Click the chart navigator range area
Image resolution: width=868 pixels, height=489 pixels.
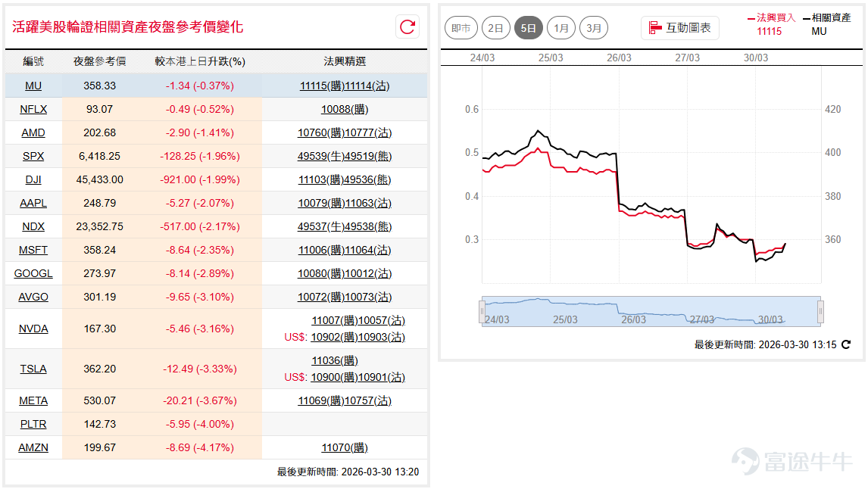(x=651, y=311)
